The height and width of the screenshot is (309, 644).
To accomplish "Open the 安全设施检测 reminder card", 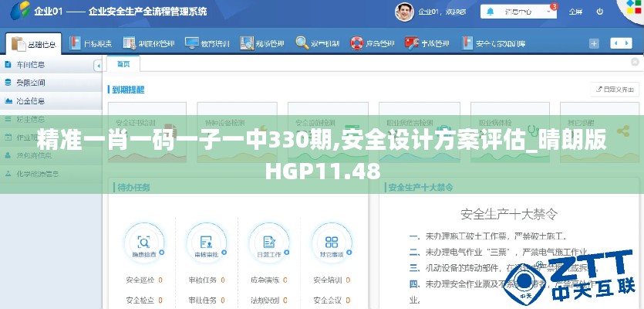I will click(x=328, y=134).
